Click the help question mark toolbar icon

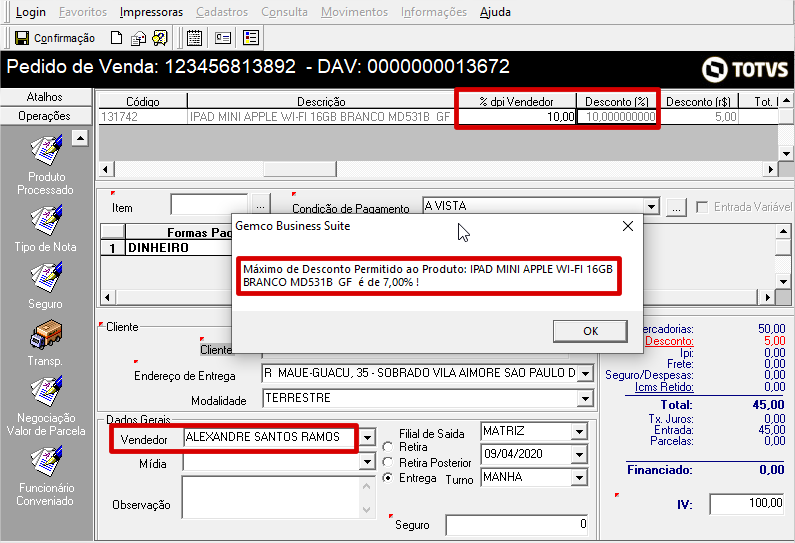pos(160,38)
